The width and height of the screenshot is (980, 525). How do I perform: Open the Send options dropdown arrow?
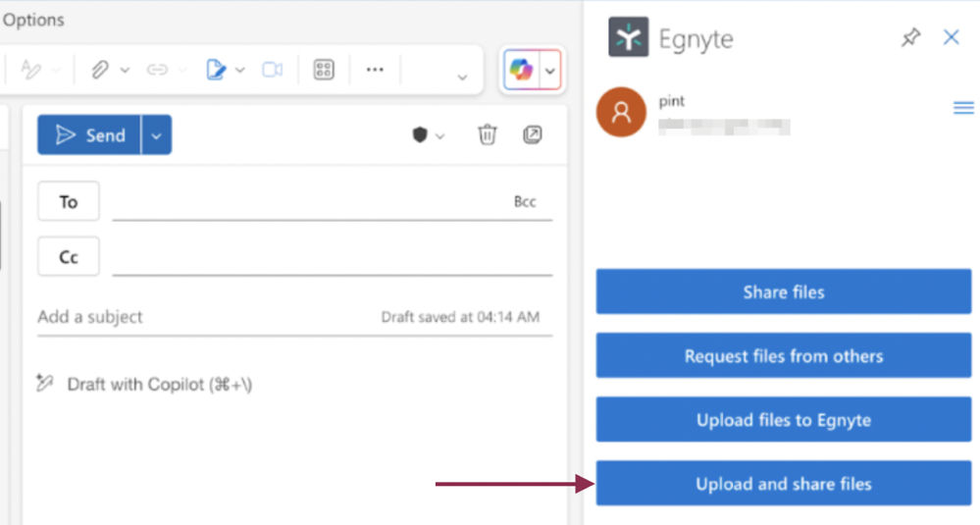click(156, 135)
